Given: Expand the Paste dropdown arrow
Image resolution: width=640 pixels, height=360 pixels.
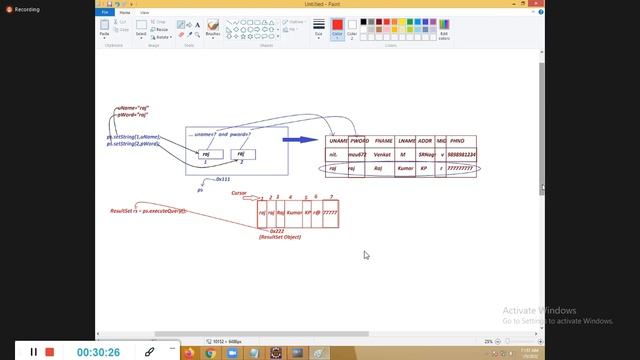Looking at the screenshot, I should [104, 38].
